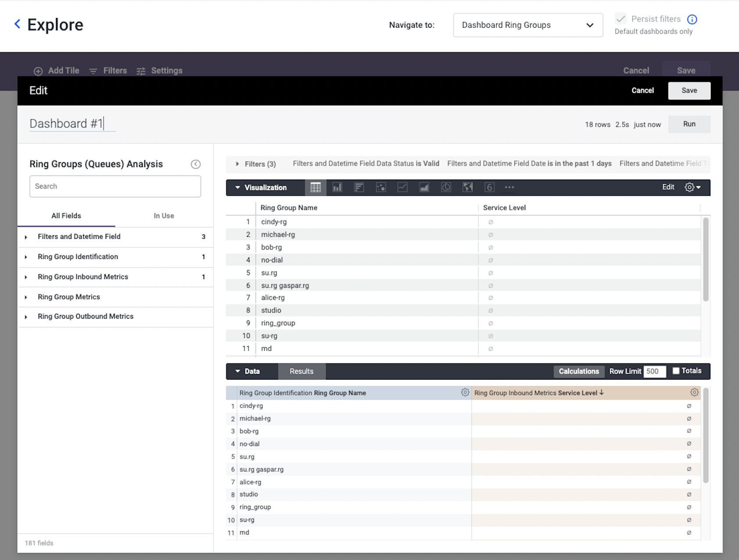Screen dimensions: 739x560
Task: Click the Settings sliders icon in toolbar
Action: (x=141, y=71)
